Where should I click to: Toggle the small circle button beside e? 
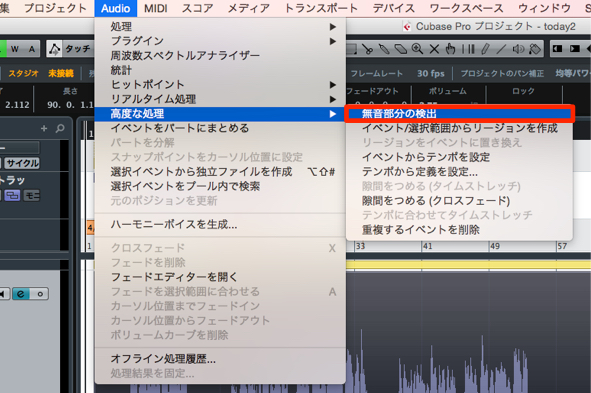click(x=40, y=294)
